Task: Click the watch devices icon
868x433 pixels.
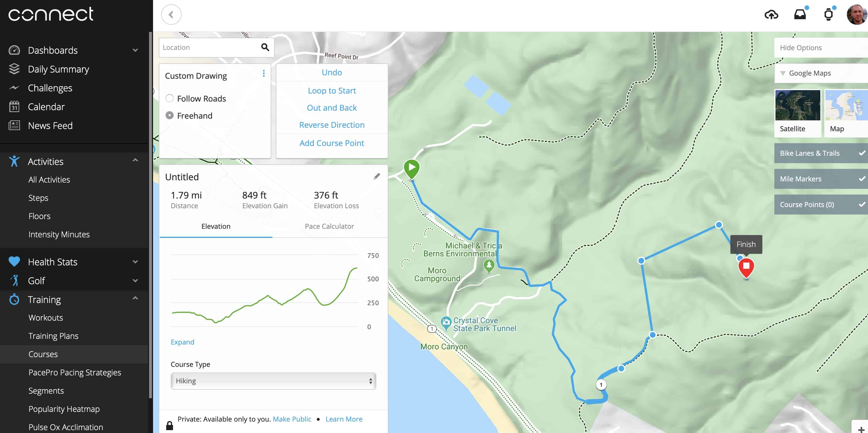Action: click(828, 15)
